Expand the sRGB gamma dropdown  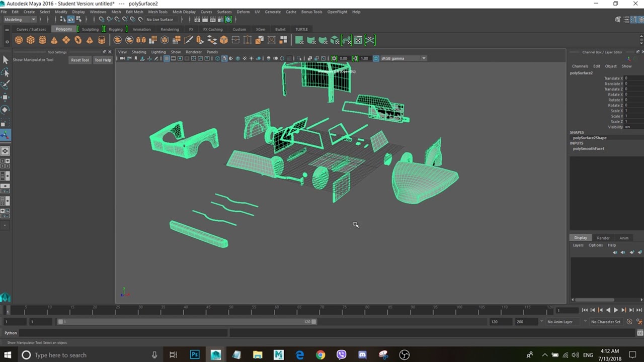click(424, 58)
